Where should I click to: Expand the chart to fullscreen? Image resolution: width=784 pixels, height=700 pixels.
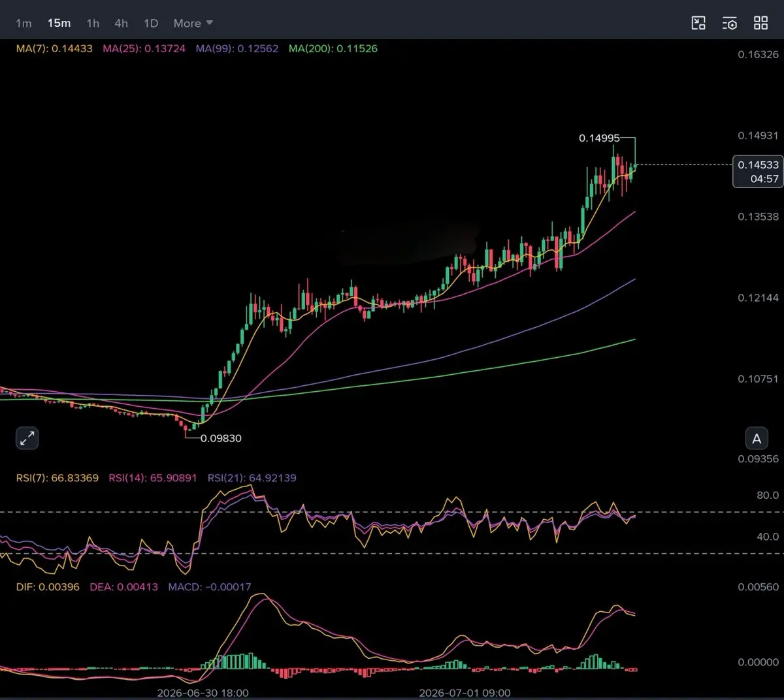(27, 438)
